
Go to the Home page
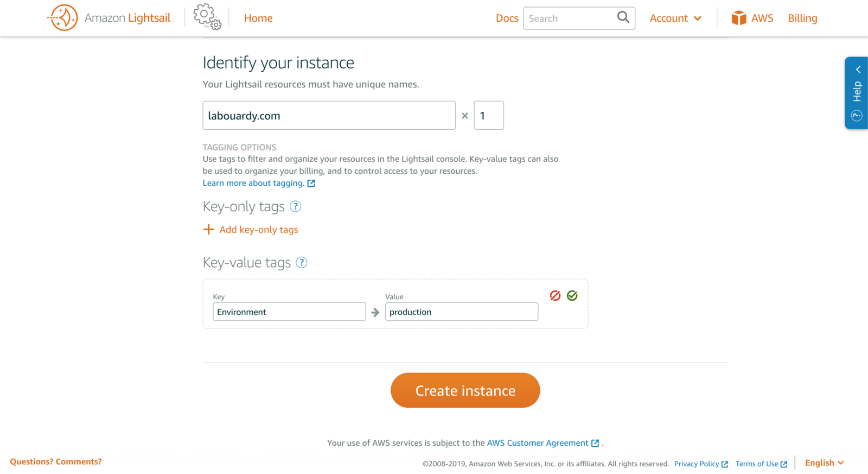coord(258,18)
